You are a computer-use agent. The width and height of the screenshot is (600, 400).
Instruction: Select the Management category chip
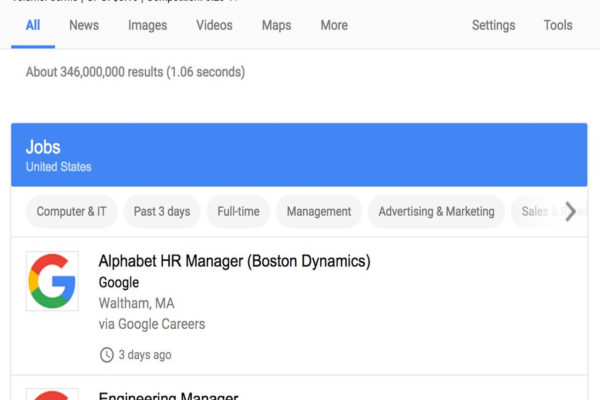[318, 211]
